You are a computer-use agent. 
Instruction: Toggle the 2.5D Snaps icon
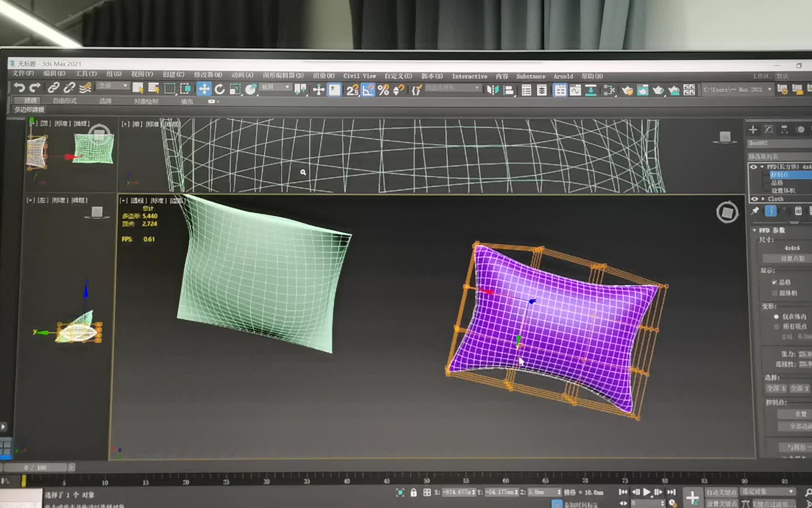(x=352, y=90)
